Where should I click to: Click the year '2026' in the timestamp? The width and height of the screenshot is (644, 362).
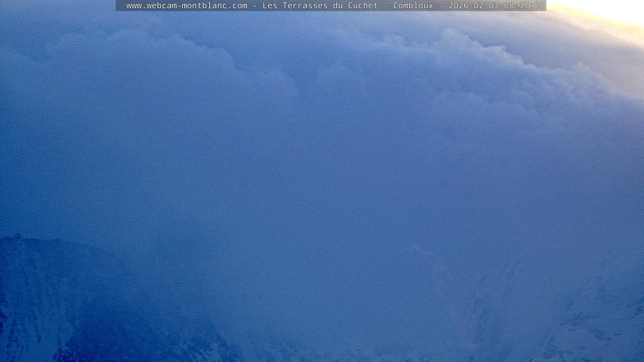coord(459,6)
